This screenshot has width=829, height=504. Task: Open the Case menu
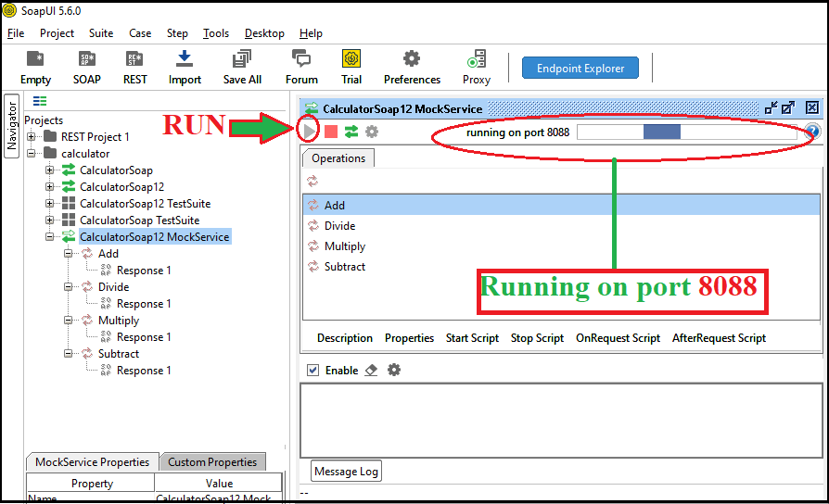pyautogui.click(x=140, y=32)
